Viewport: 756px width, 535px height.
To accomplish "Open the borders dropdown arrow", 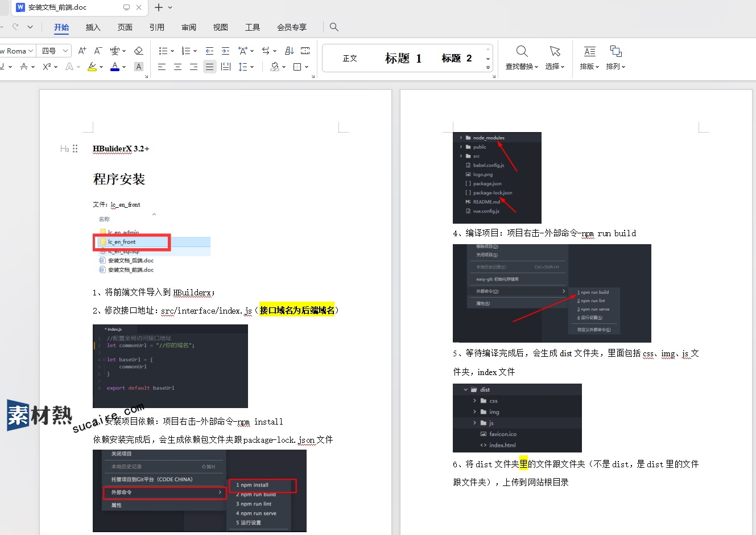I will coord(307,67).
